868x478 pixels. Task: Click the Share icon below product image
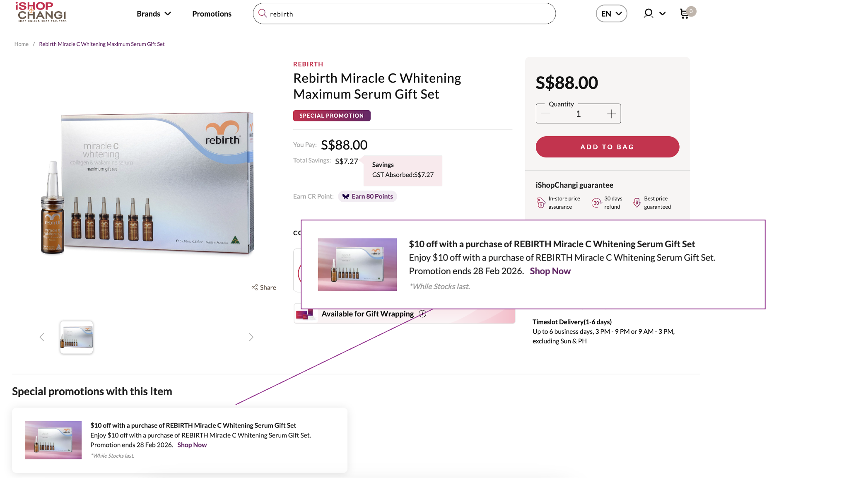point(255,287)
